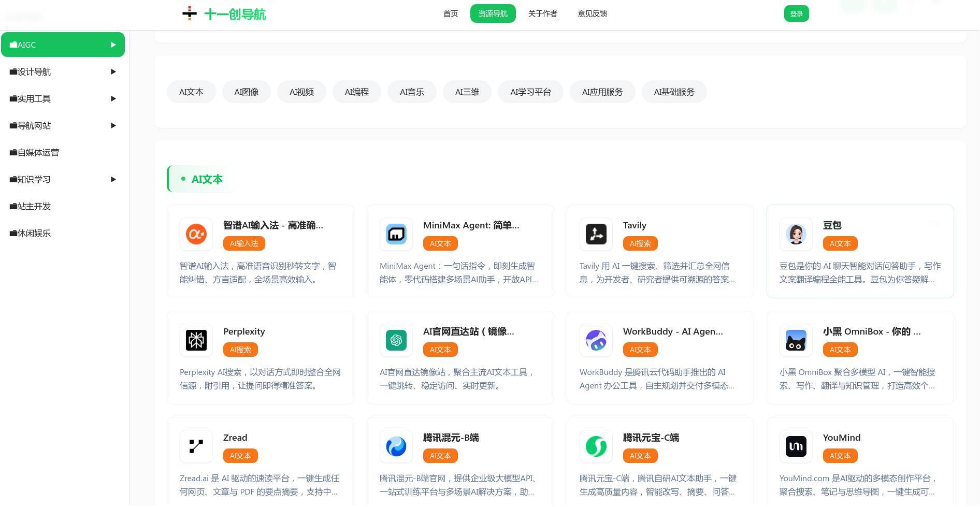
Task: Open the 智谱AI输入法 app icon
Action: 196,234
